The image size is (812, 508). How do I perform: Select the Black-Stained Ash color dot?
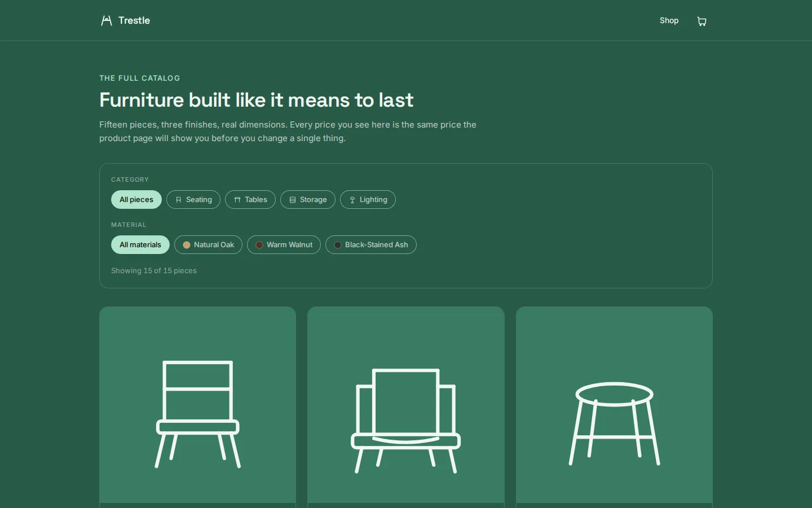(338, 245)
